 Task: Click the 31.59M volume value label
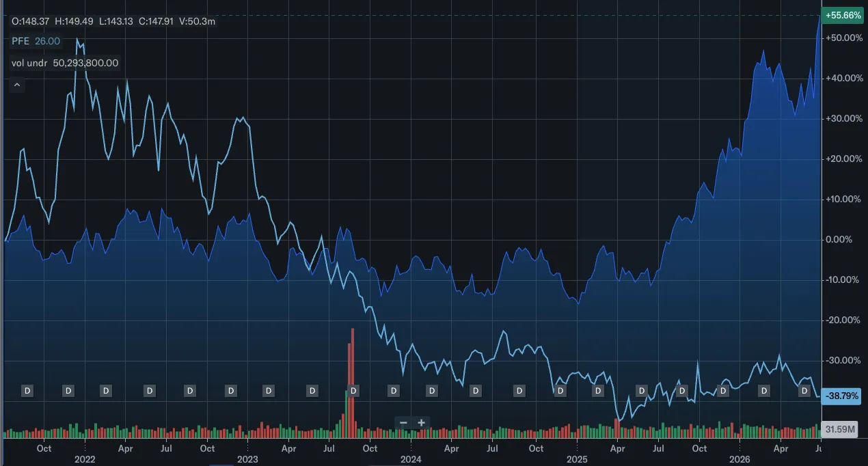click(840, 429)
